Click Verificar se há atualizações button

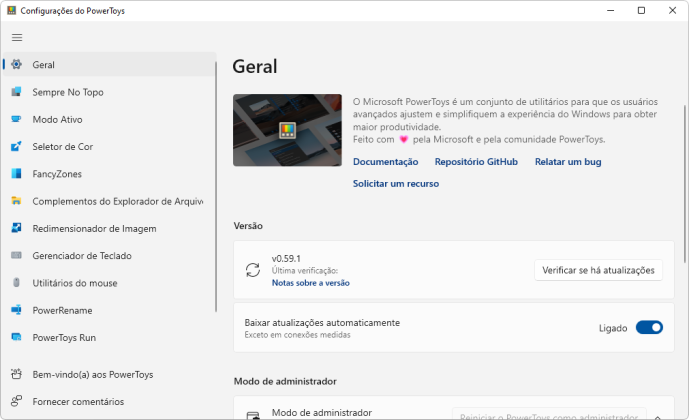pyautogui.click(x=598, y=270)
